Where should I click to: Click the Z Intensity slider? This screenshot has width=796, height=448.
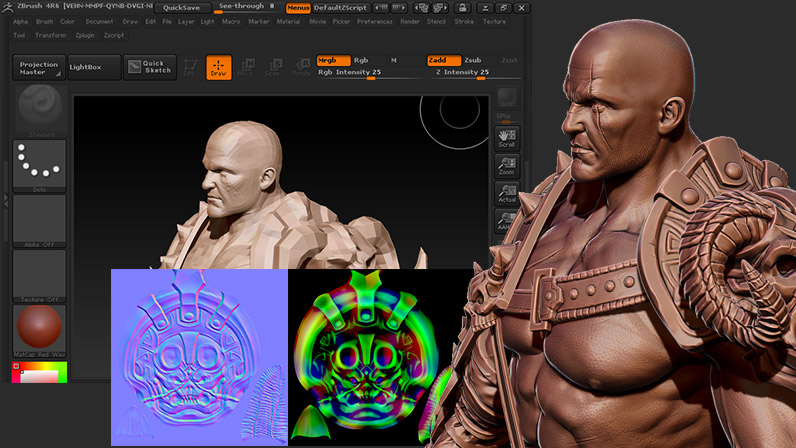coord(474,74)
